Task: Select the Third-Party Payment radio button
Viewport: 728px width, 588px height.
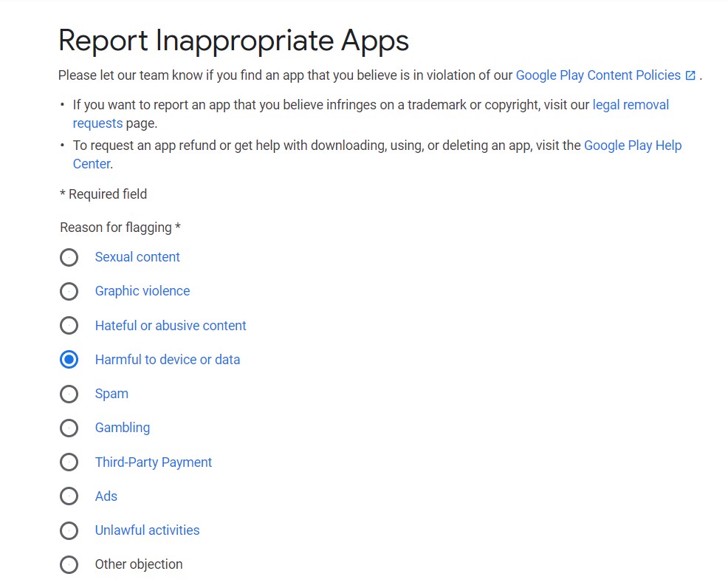Action: point(69,462)
